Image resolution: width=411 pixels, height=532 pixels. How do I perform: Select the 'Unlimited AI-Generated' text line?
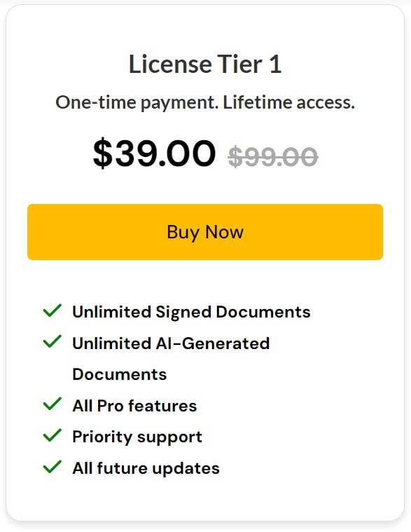[171, 343]
